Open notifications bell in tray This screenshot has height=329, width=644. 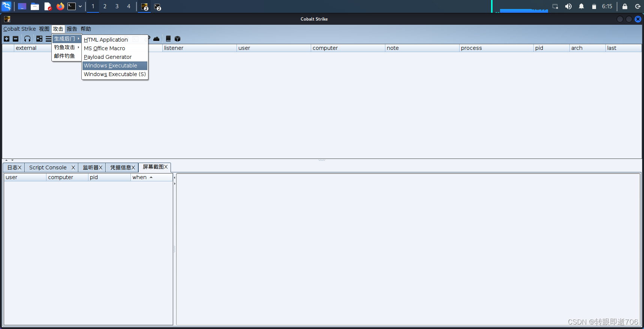click(x=581, y=6)
